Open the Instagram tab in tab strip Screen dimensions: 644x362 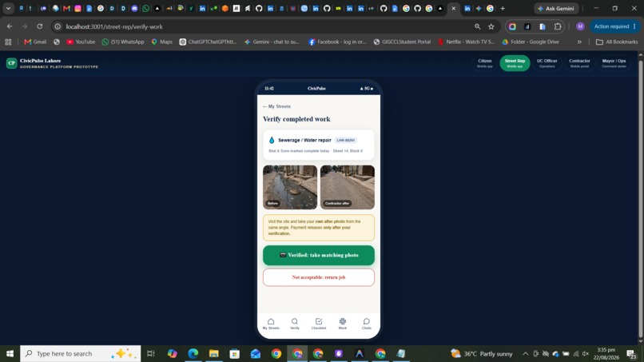[x=78, y=8]
